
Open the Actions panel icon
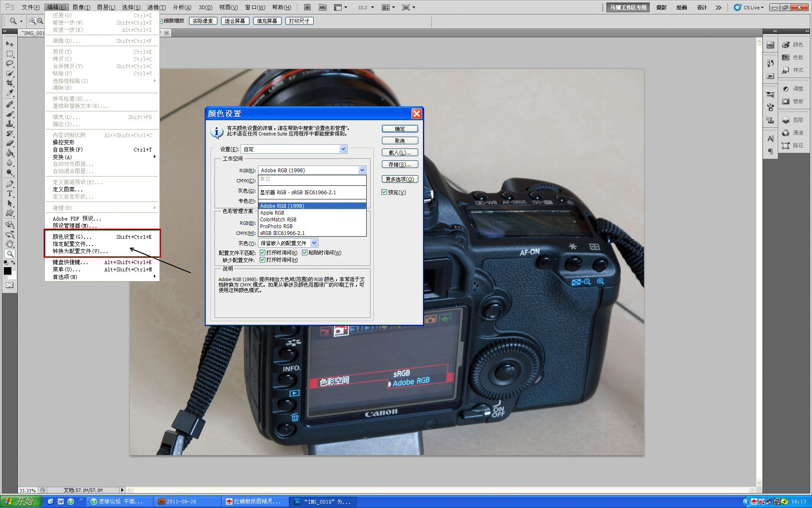coord(770,76)
